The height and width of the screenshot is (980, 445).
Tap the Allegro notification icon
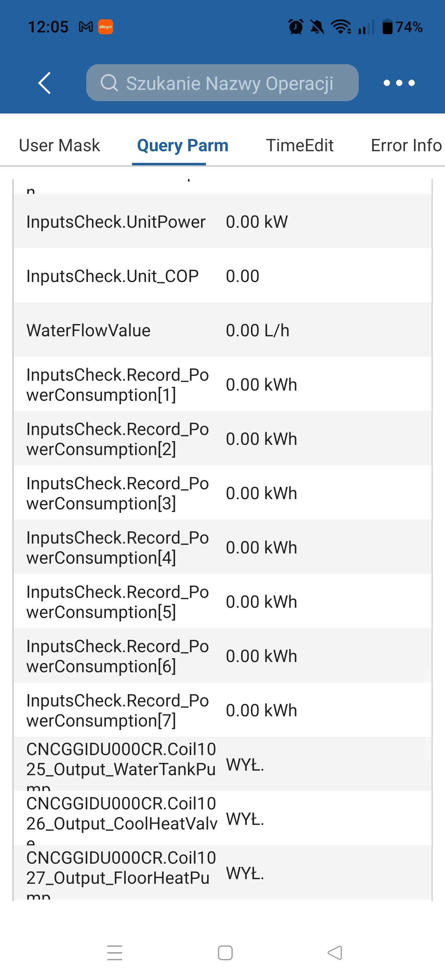(x=106, y=27)
